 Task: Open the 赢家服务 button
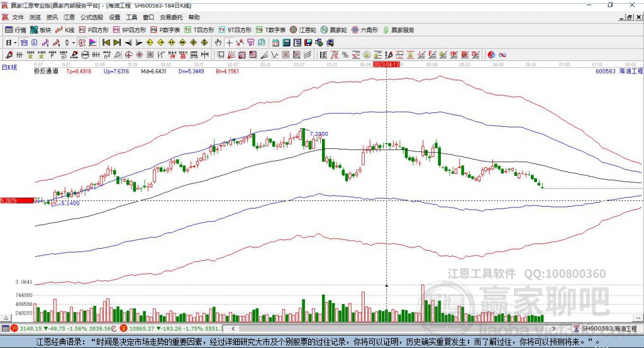click(398, 30)
